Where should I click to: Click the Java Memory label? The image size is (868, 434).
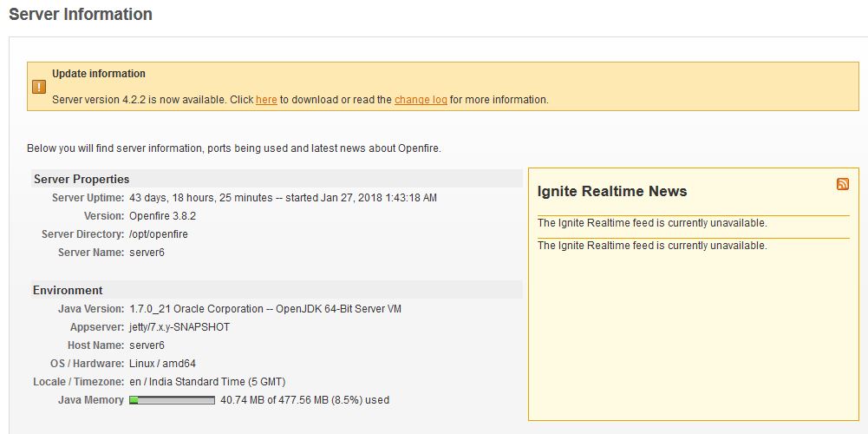91,399
